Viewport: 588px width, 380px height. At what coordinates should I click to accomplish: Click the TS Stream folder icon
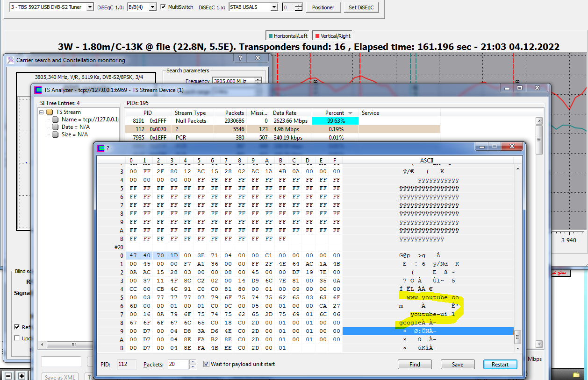[50, 112]
